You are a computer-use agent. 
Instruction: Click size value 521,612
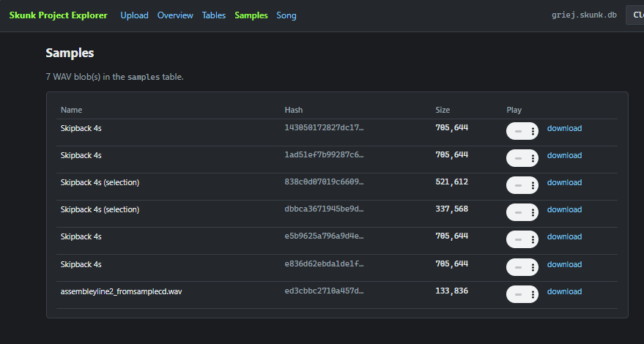(x=452, y=182)
